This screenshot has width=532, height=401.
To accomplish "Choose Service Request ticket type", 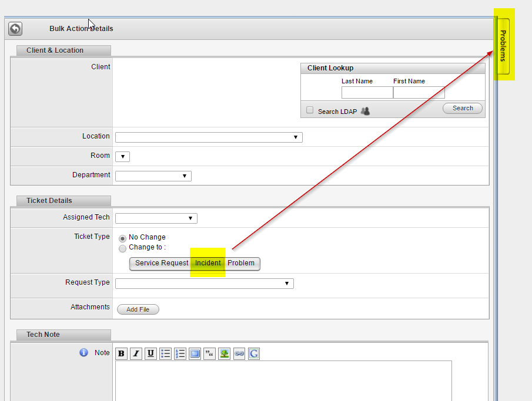I will 160,264.
